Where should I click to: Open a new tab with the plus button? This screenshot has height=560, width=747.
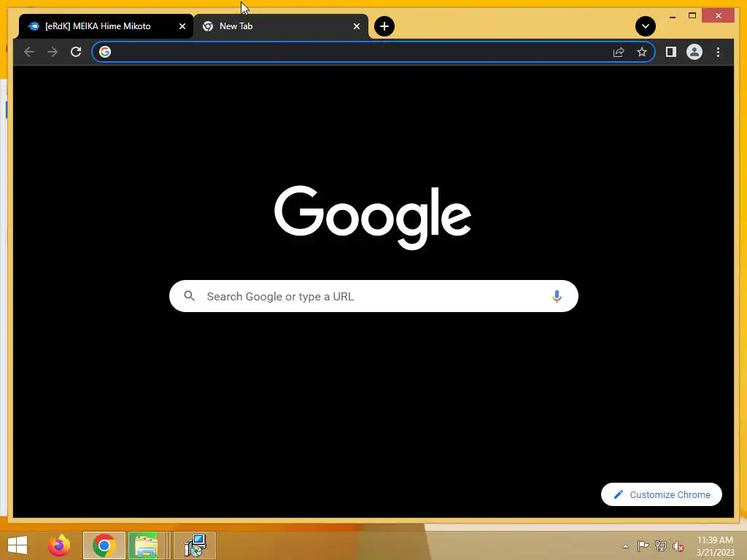coord(384,26)
